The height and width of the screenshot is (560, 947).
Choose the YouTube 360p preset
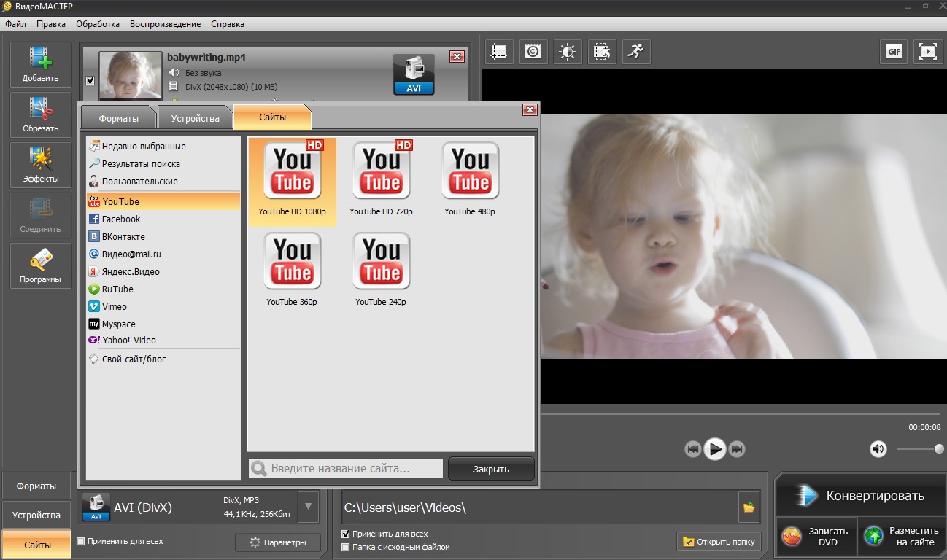293,271
